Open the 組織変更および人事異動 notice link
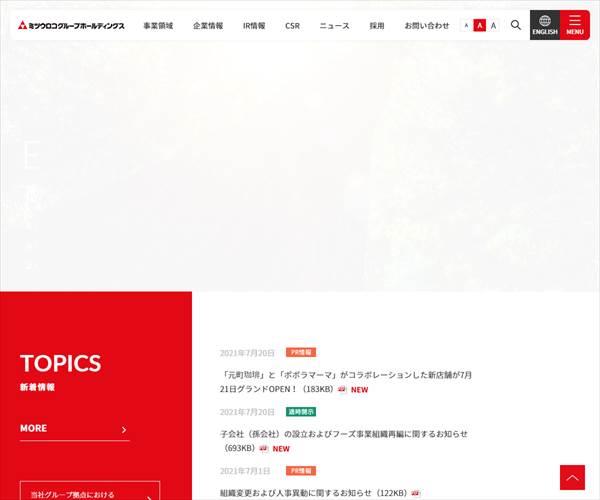The height and width of the screenshot is (500, 600). [x=313, y=493]
